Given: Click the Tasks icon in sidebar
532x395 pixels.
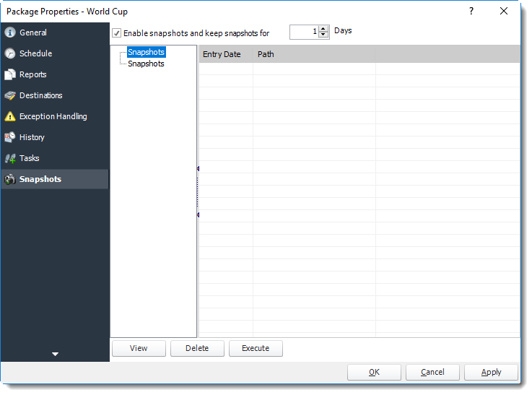Looking at the screenshot, I should (10, 158).
